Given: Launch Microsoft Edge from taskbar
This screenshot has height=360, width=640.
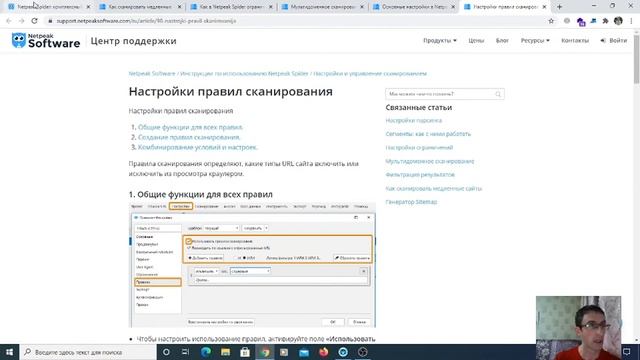Looking at the screenshot, I should [206, 352].
